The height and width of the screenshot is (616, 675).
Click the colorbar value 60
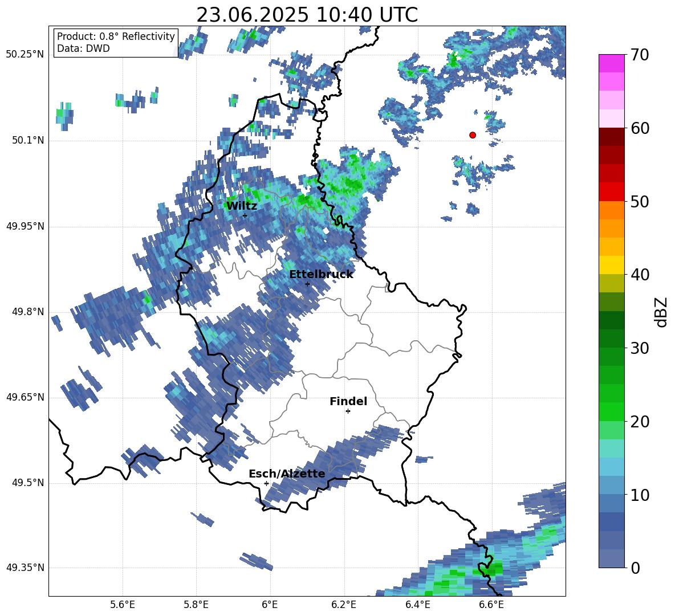coord(640,128)
